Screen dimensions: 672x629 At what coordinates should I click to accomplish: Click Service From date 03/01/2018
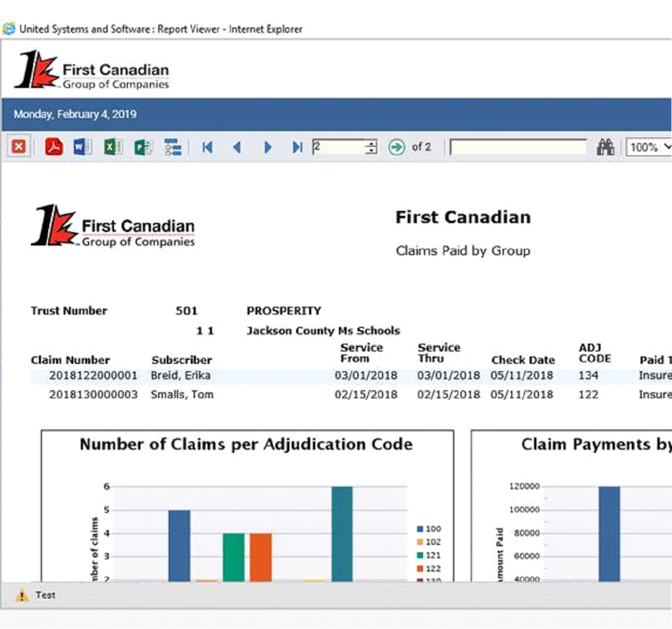(366, 376)
